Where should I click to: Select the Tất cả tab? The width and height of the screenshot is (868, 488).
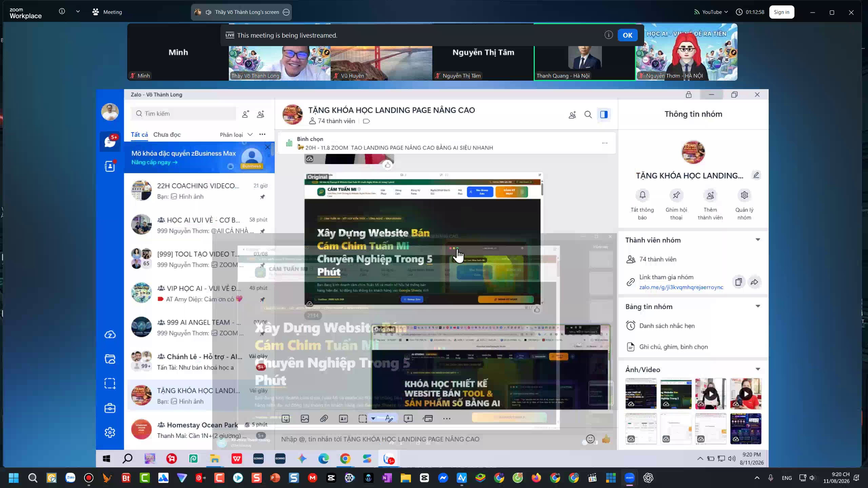click(139, 135)
